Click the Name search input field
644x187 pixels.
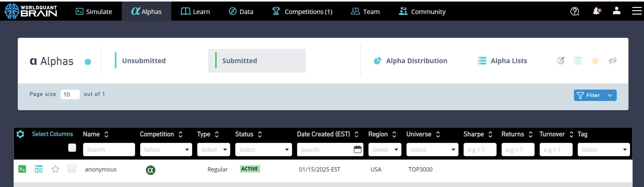[109, 150]
